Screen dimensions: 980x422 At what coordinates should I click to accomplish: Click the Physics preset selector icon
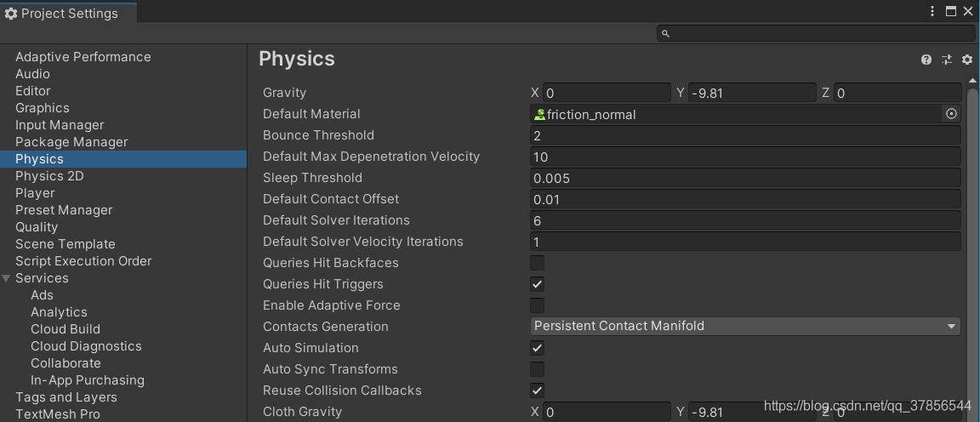pos(947,60)
